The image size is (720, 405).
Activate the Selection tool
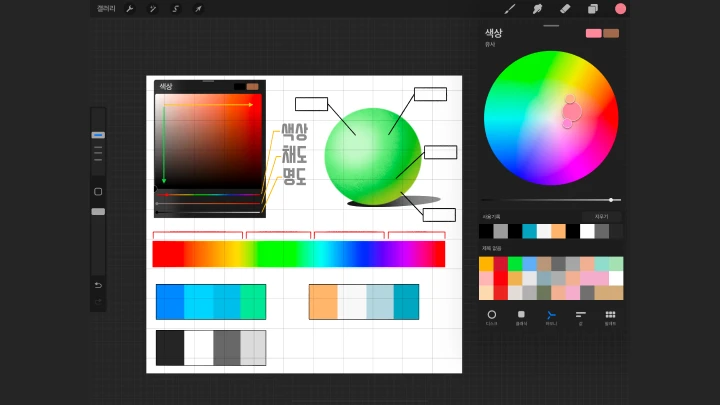tap(175, 9)
